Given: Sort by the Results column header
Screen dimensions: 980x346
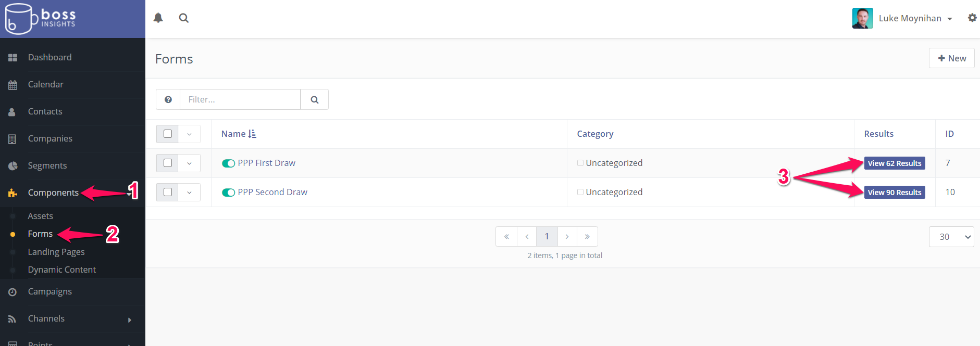Looking at the screenshot, I should pyautogui.click(x=879, y=134).
